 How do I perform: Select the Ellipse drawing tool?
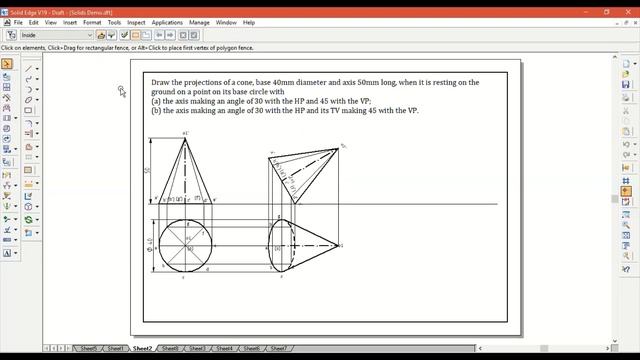coord(28,100)
